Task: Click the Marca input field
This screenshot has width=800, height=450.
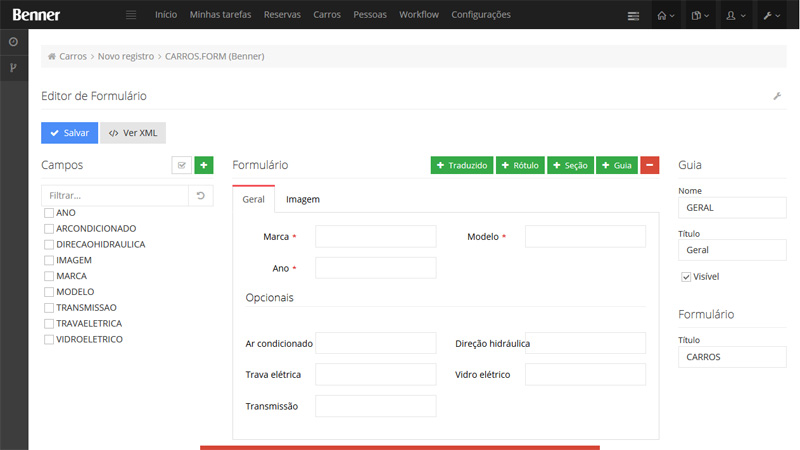Action: point(376,236)
